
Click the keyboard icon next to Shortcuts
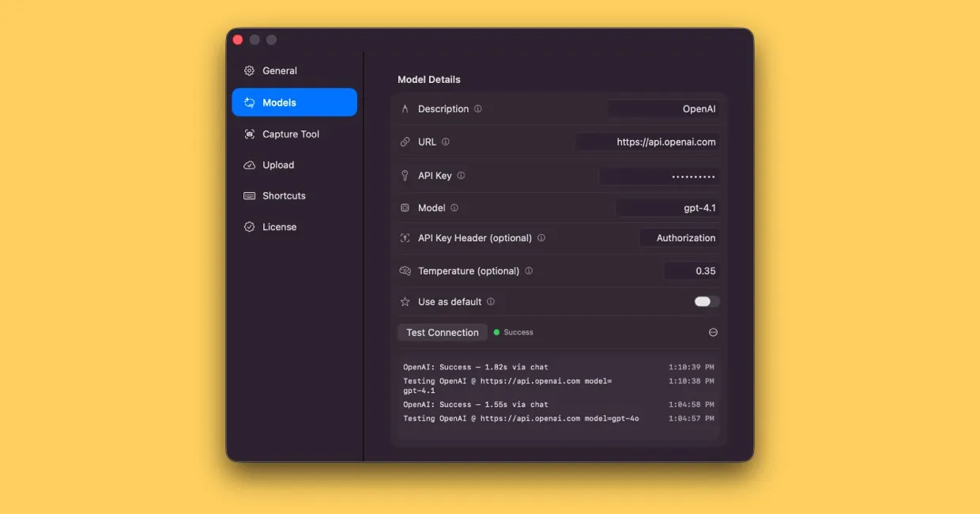[249, 195]
